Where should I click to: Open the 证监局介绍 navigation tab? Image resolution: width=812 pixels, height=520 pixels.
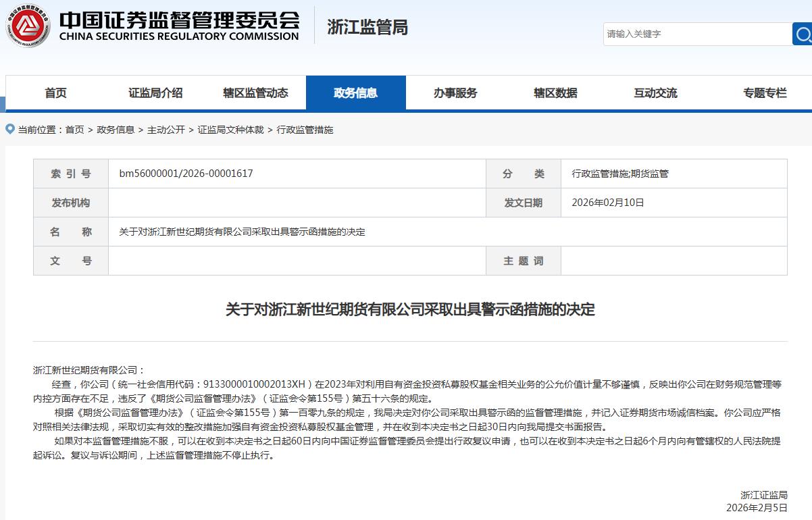pyautogui.click(x=155, y=93)
